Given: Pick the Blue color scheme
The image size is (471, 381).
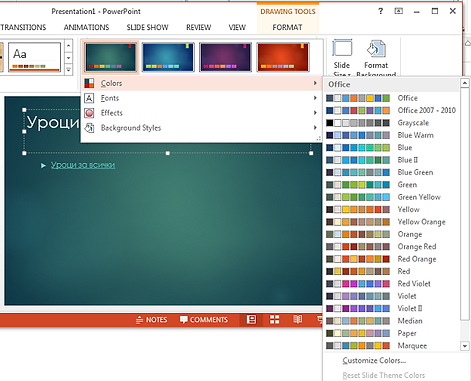Looking at the screenshot, I should tap(392, 147).
